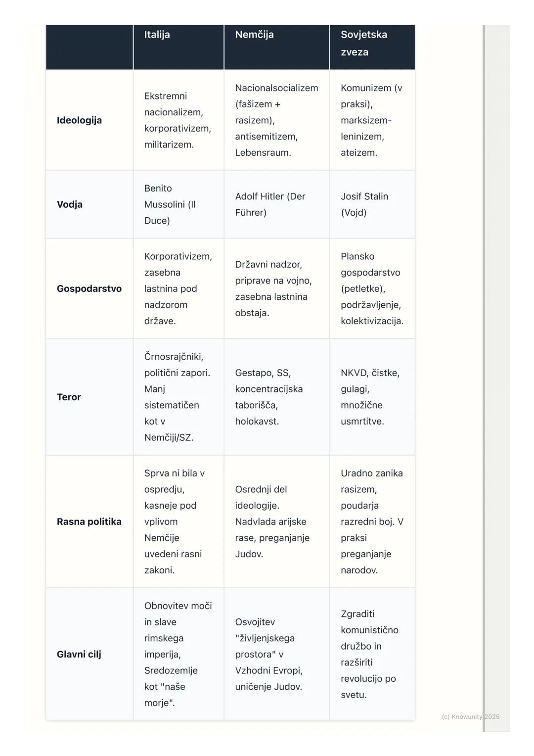This screenshot has width=534, height=756.
Task: Click the Sovjetska zveza column header
Action: click(364, 43)
